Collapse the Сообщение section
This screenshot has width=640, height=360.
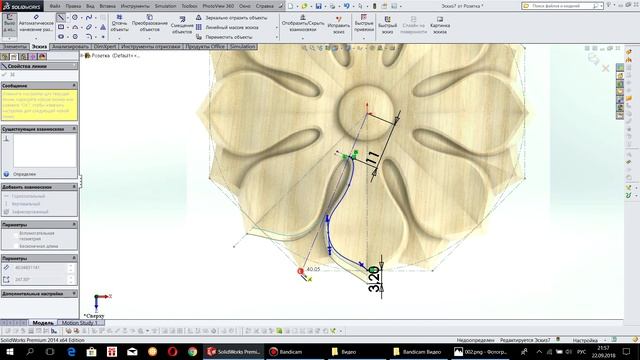[x=74, y=85]
